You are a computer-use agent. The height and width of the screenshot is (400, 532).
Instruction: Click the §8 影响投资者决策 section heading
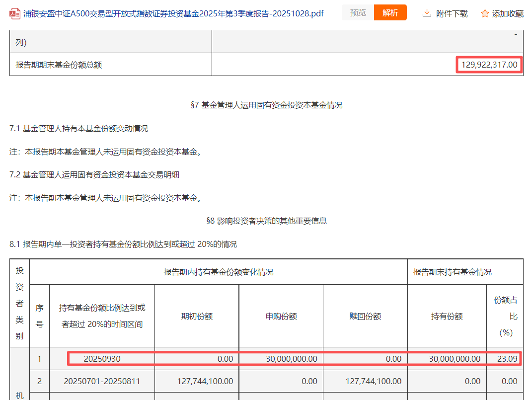click(x=266, y=221)
